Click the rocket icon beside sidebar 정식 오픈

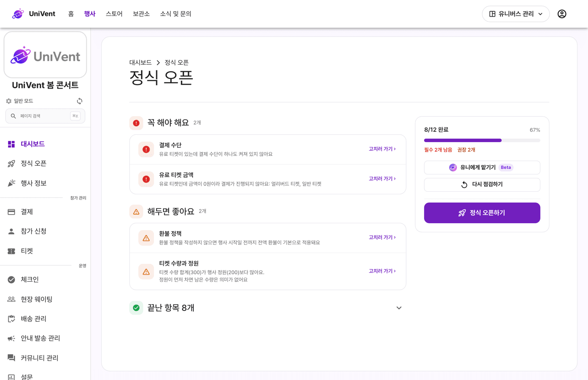(x=11, y=164)
